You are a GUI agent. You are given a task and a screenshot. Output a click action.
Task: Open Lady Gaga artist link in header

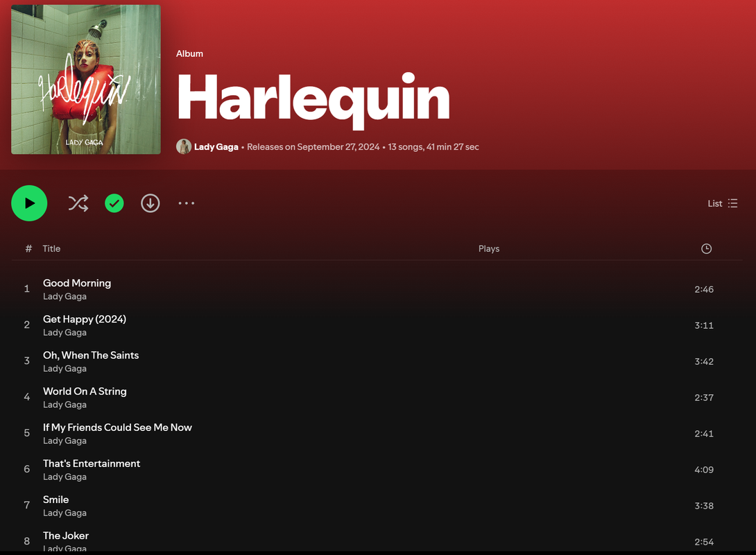[x=216, y=146]
